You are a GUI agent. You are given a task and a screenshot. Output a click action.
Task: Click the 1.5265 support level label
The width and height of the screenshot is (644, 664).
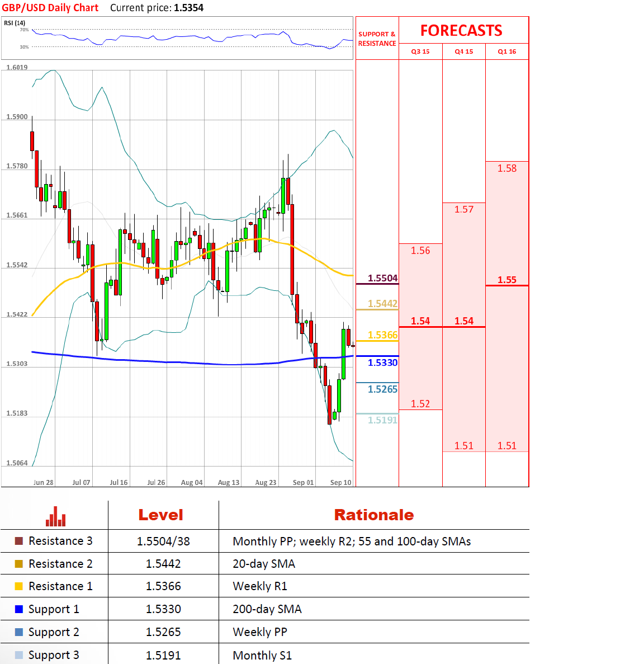pos(382,389)
